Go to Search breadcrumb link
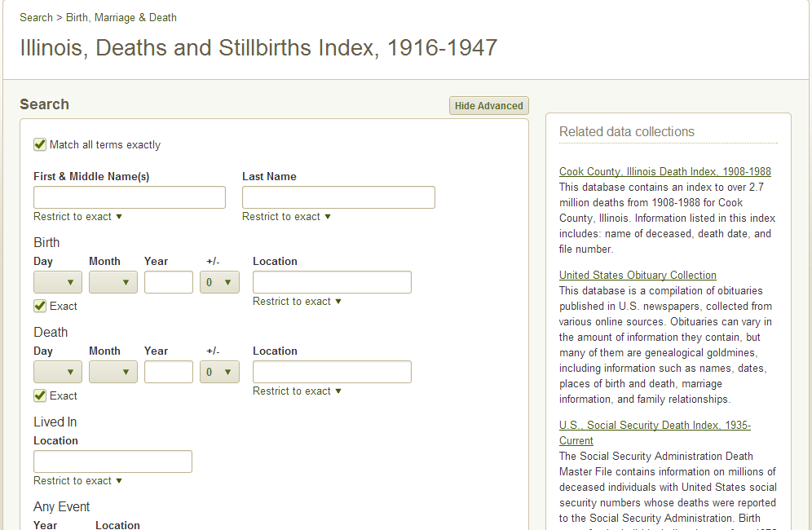 (x=36, y=17)
